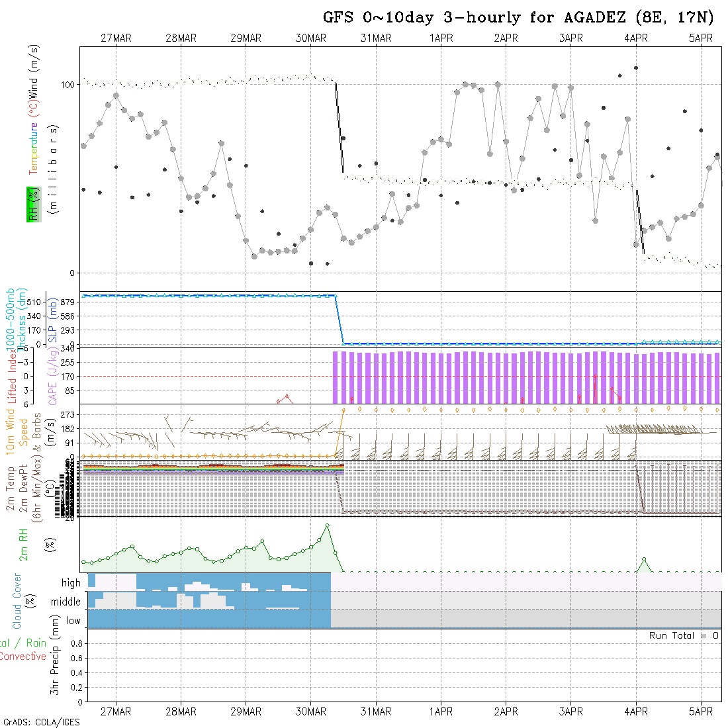This screenshot has width=728, height=728.
Task: Click the orange '10m Wind Speed' axis title
Action: pos(17,430)
